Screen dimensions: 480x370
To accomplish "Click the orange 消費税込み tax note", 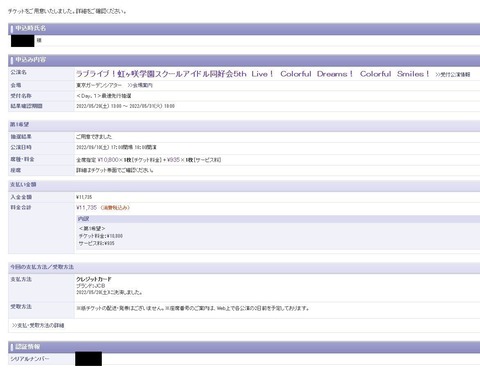I will tap(115, 208).
